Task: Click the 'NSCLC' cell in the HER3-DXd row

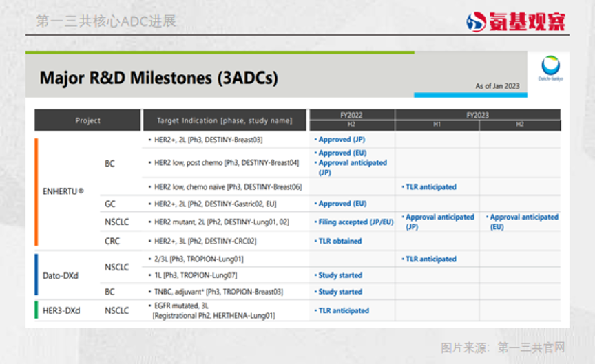Action: pyautogui.click(x=117, y=310)
